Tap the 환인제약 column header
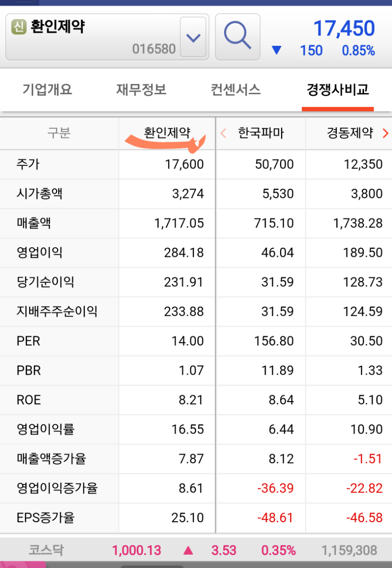392x568 pixels. tap(167, 133)
